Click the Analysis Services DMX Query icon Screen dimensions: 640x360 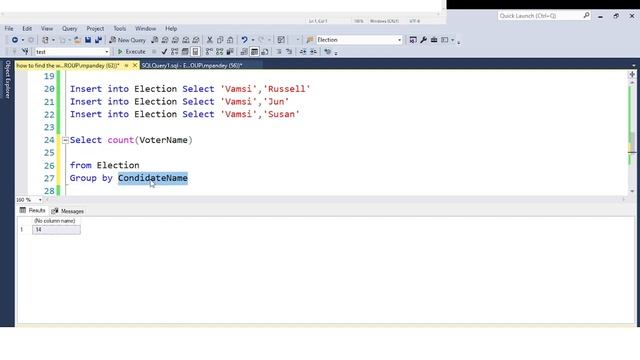pyautogui.click(x=175, y=40)
